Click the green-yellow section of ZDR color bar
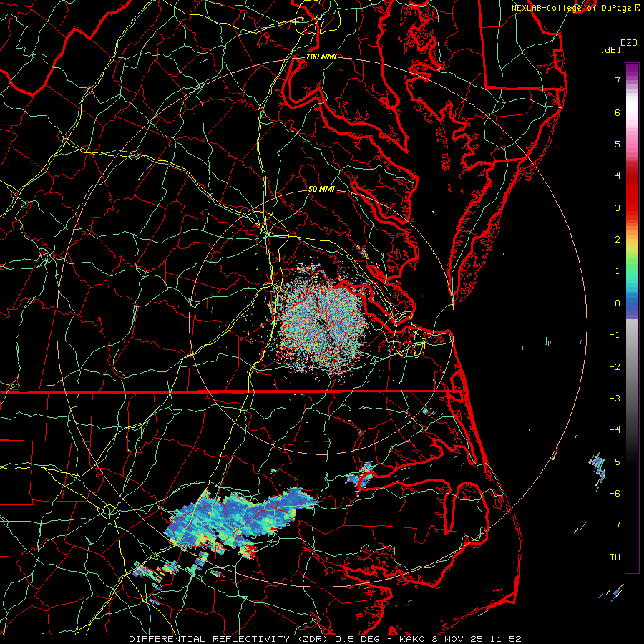The width and height of the screenshot is (644, 644). click(x=632, y=257)
